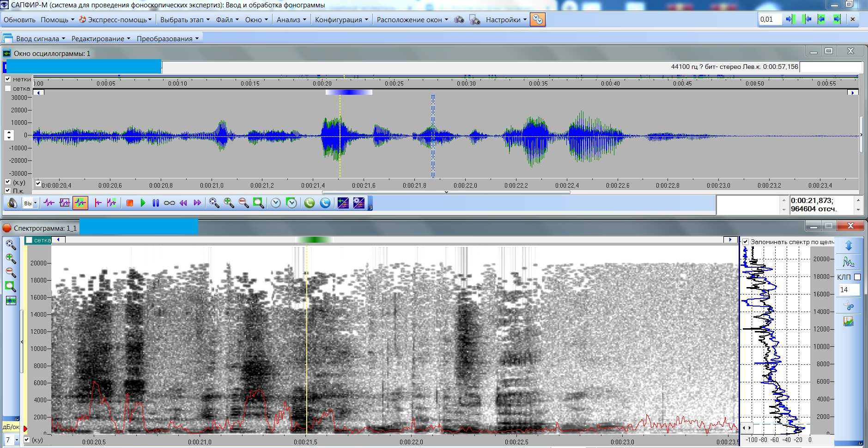868x448 pixels.
Task: Click the stop playback orange square button
Action: tap(130, 203)
